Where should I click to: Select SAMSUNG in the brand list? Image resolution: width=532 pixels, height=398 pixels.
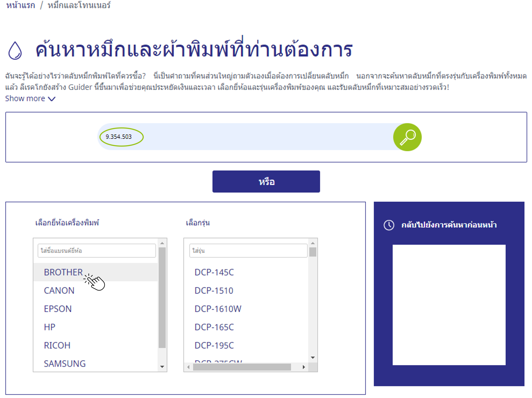(96, 363)
